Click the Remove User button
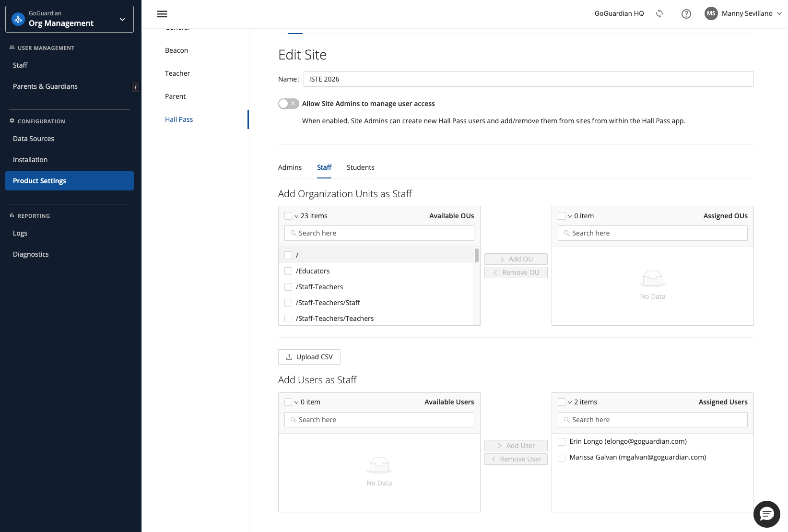The height and width of the screenshot is (532, 788). click(x=516, y=459)
